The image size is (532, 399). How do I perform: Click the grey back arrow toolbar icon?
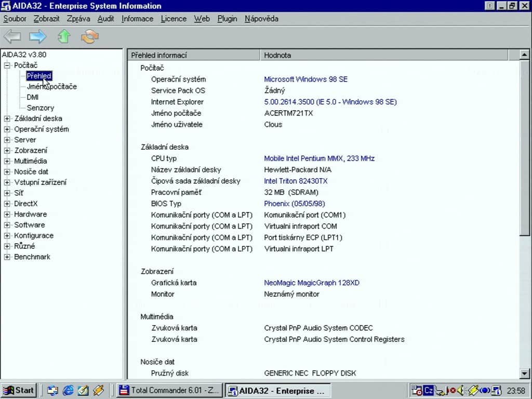point(12,36)
